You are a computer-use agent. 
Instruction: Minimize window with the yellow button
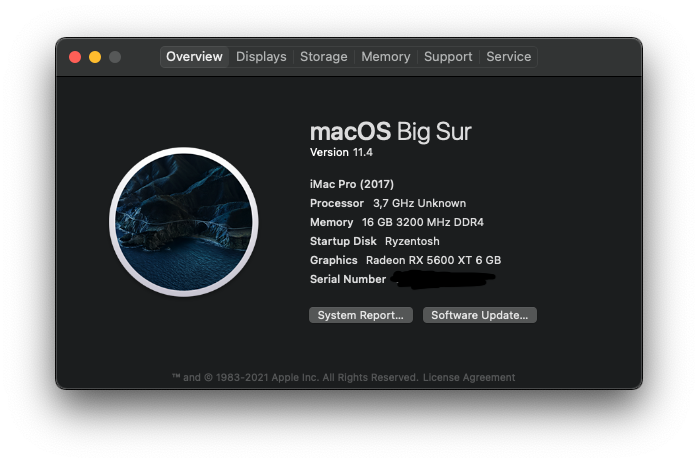[x=95, y=57]
